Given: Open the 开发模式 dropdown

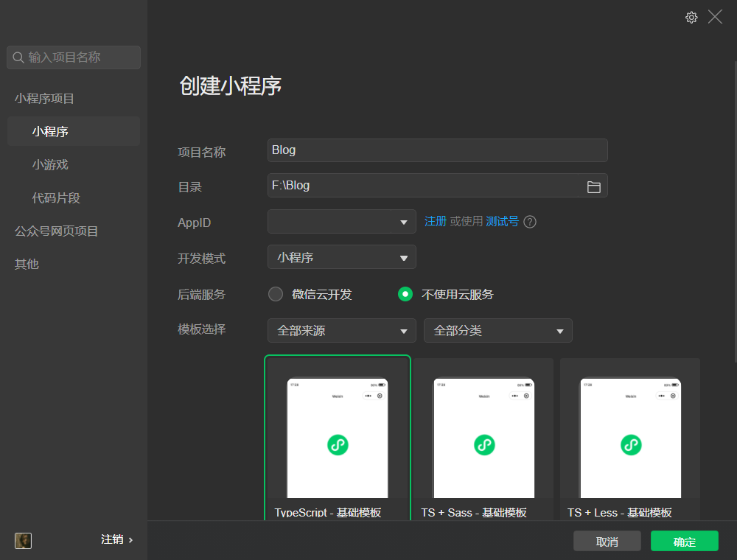Looking at the screenshot, I should (341, 257).
